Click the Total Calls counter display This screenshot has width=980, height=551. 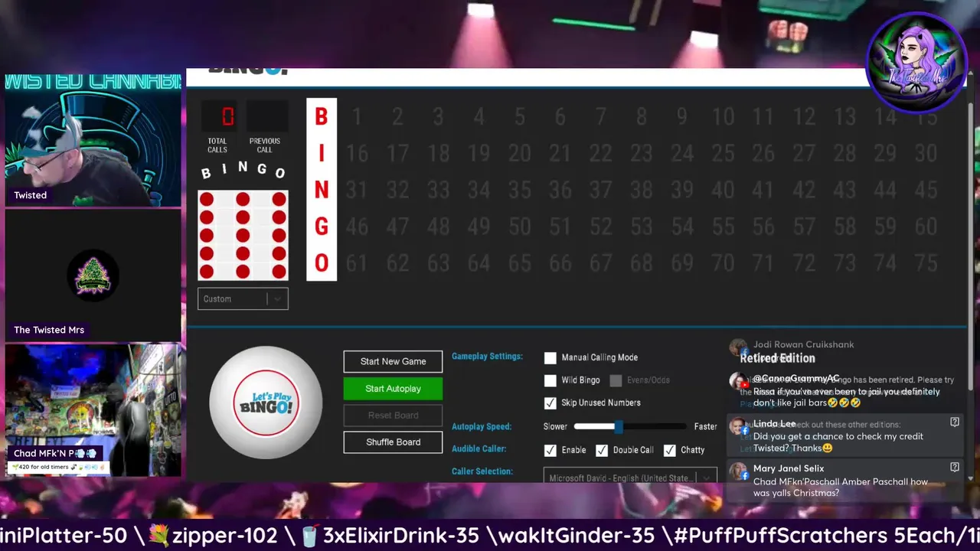click(x=218, y=116)
